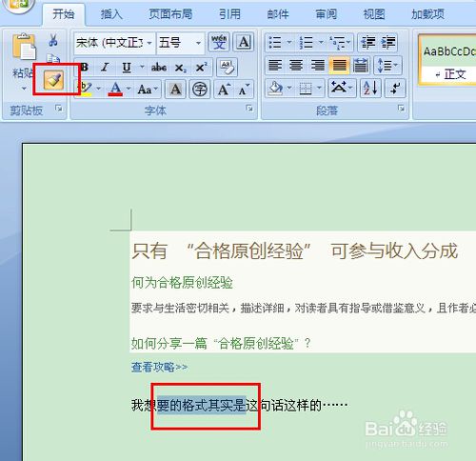Viewport: 476px width, 461px height.
Task: Click the Shrink Font icon
Action: (x=244, y=90)
